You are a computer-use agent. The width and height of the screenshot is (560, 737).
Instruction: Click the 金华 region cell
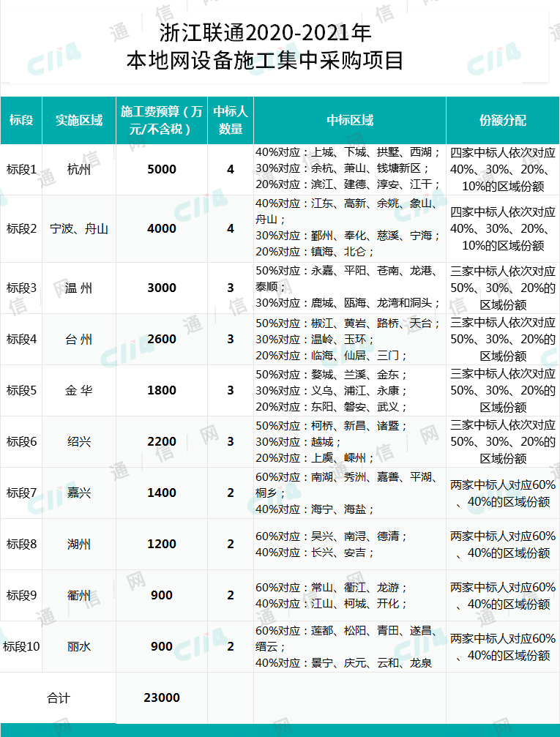coord(79,390)
